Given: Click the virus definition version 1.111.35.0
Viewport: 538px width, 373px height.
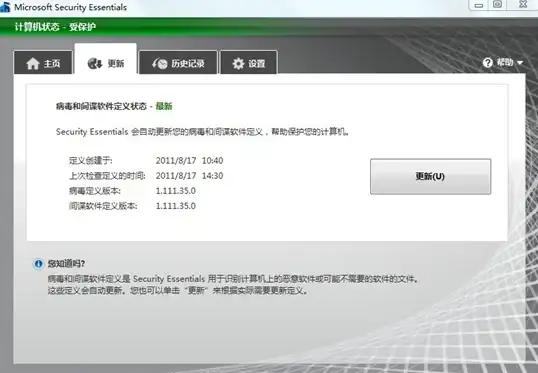Looking at the screenshot, I should [176, 190].
